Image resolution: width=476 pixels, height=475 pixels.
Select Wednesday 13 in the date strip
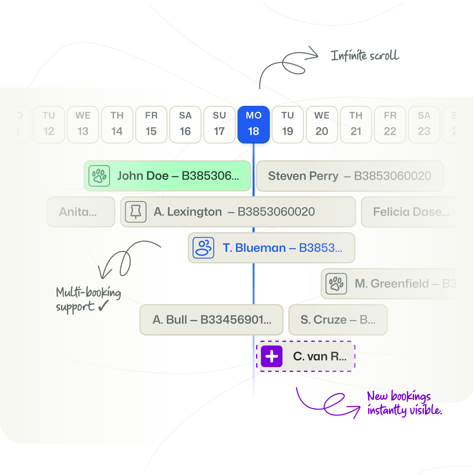pos(83,124)
